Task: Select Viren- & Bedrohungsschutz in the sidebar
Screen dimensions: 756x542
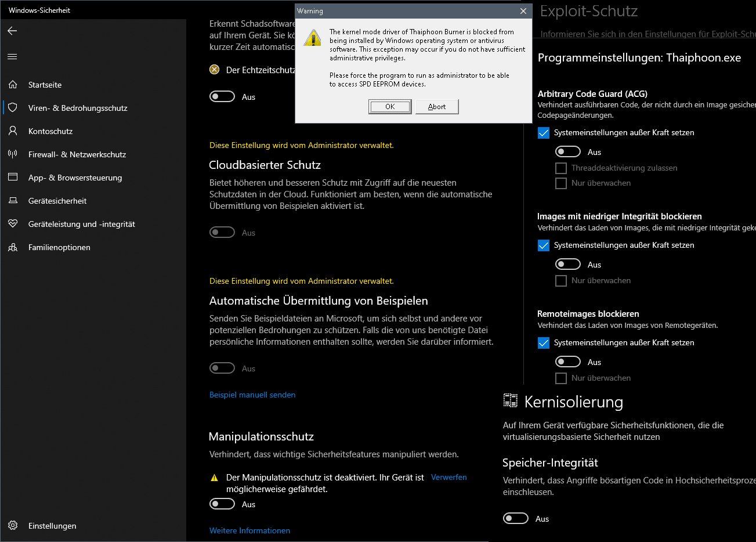Action: [x=78, y=108]
